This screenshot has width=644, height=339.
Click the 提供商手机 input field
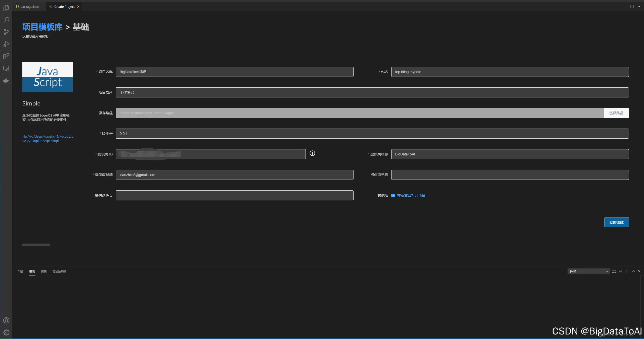[x=510, y=175]
